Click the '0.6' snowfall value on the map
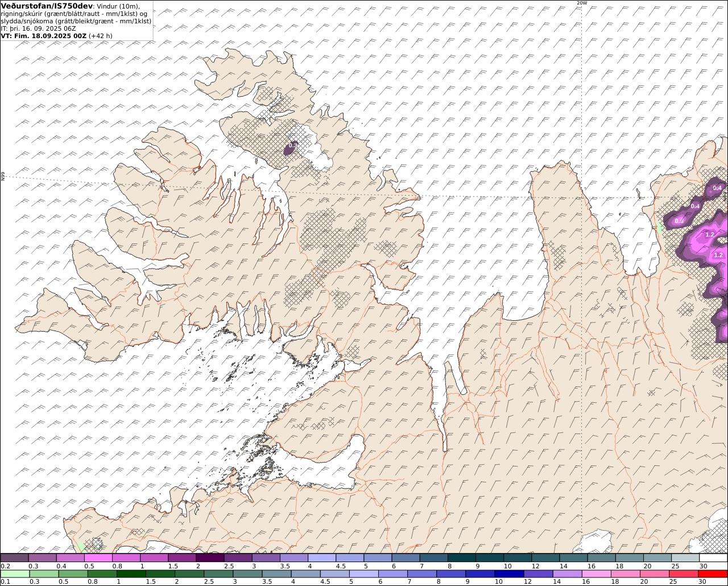728x586 pixels. (x=679, y=221)
